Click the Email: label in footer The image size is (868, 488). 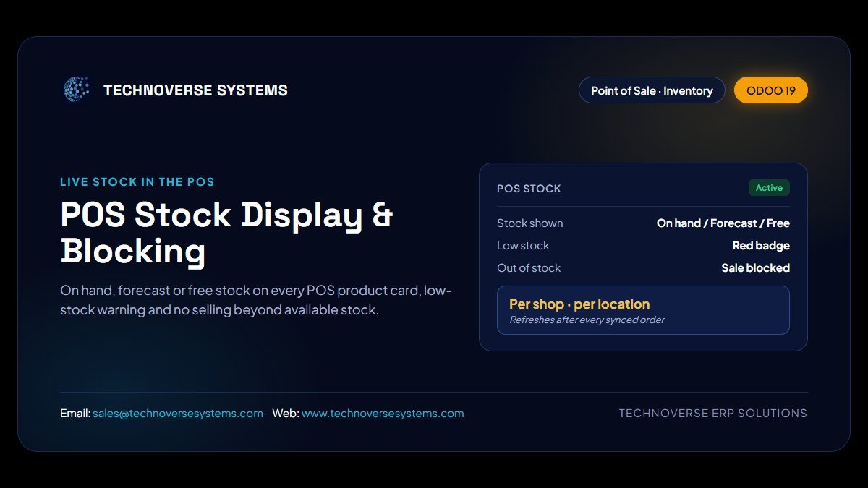tap(75, 414)
